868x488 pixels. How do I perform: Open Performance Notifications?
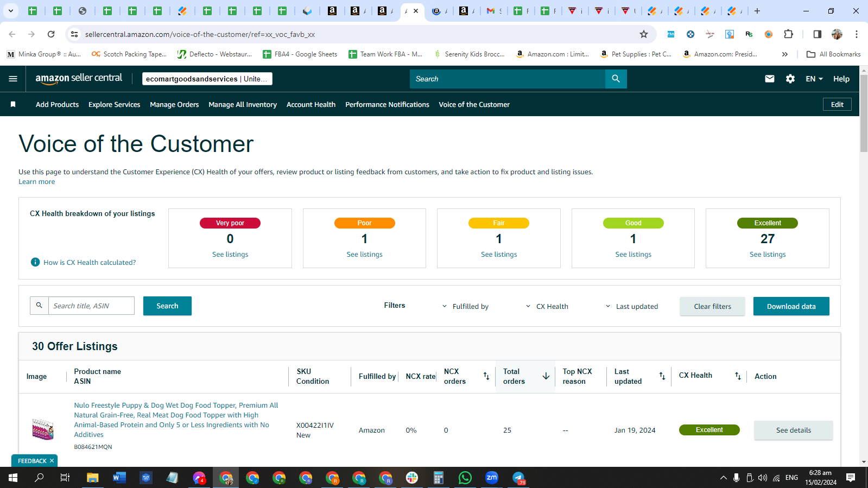pyautogui.click(x=387, y=104)
